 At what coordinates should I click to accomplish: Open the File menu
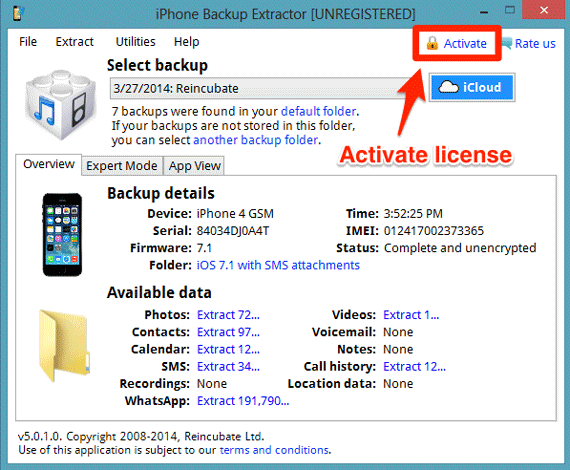(x=28, y=42)
